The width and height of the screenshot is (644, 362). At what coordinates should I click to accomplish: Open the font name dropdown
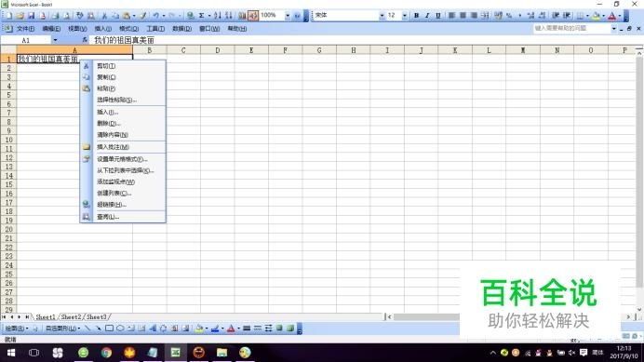pyautogui.click(x=382, y=16)
